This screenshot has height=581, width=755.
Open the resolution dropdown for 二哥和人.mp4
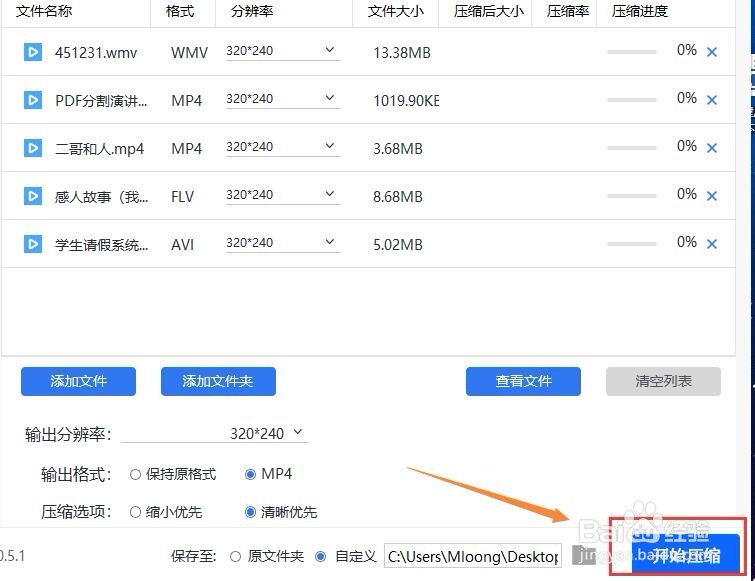[283, 147]
